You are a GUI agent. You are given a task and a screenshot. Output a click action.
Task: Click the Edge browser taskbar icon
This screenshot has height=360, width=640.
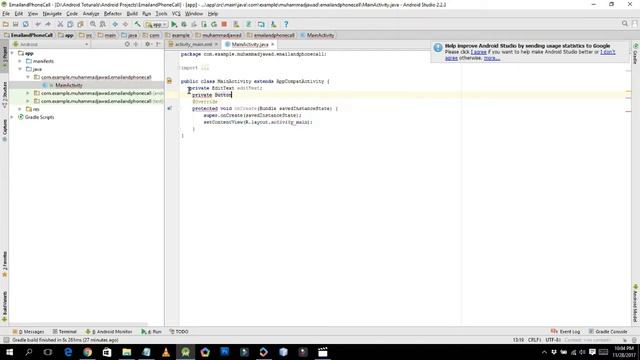coord(68,352)
